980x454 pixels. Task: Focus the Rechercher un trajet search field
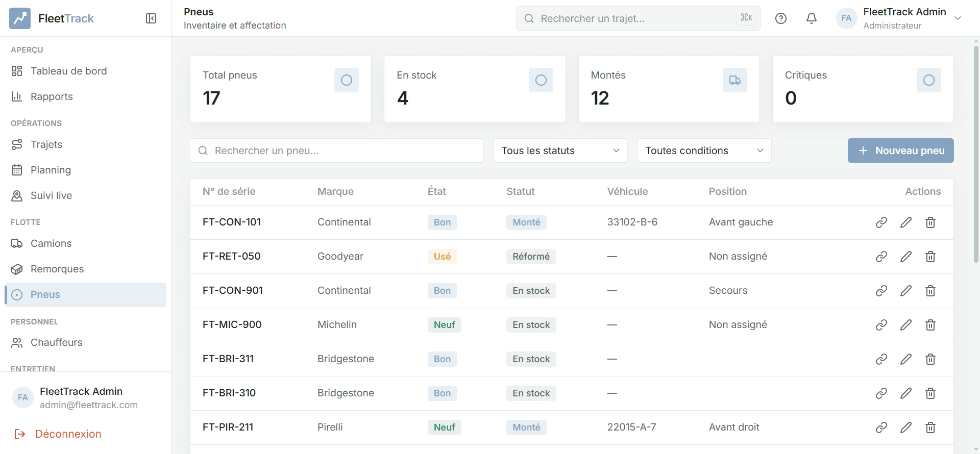pyautogui.click(x=638, y=18)
